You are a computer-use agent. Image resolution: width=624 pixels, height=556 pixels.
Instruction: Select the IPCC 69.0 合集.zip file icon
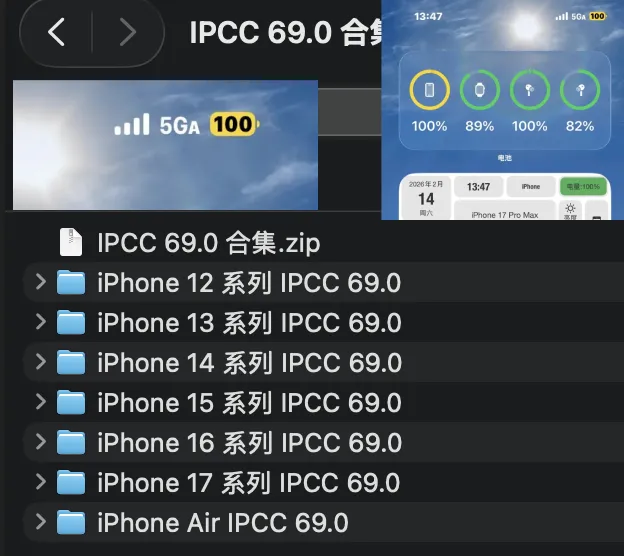coord(71,242)
